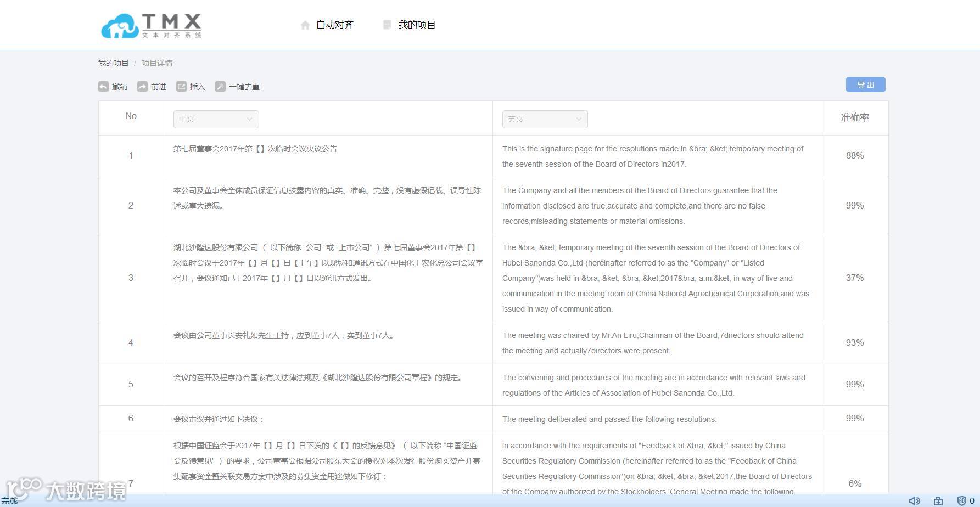Click the 准确率 column header
Viewport: 980px width, 507px height.
pyautogui.click(x=855, y=117)
